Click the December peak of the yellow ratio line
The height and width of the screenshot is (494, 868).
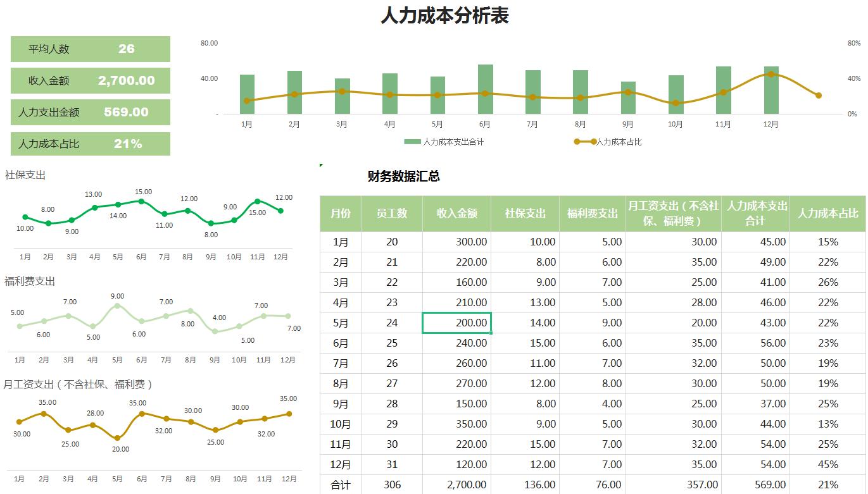[770, 74]
